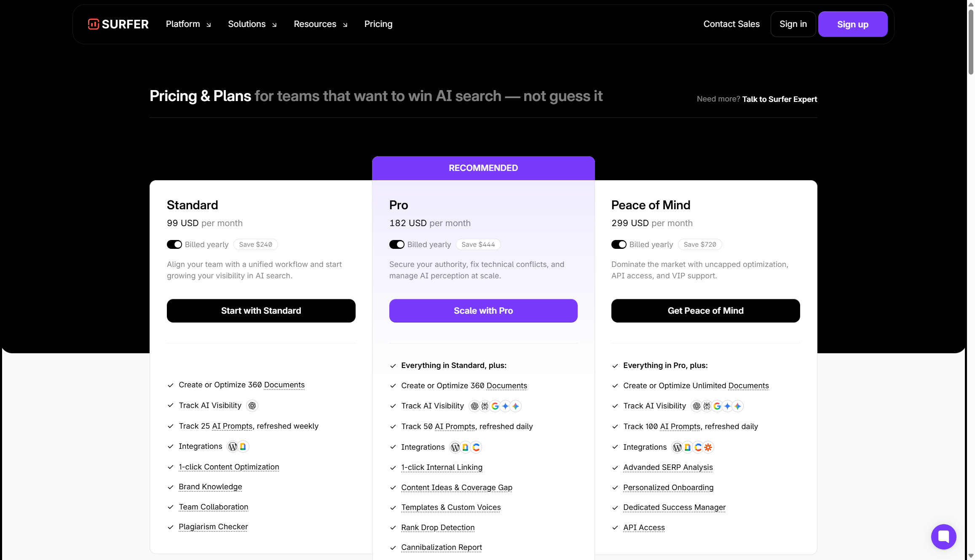This screenshot has width=975, height=560.
Task: Click the Perplexity icon in Pro's AI Visibility row
Action: [x=485, y=406]
